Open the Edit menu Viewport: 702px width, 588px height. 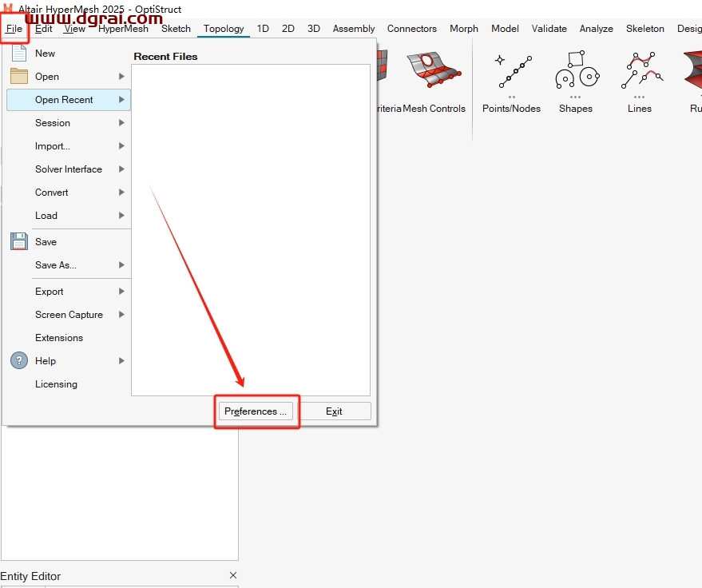pos(44,29)
